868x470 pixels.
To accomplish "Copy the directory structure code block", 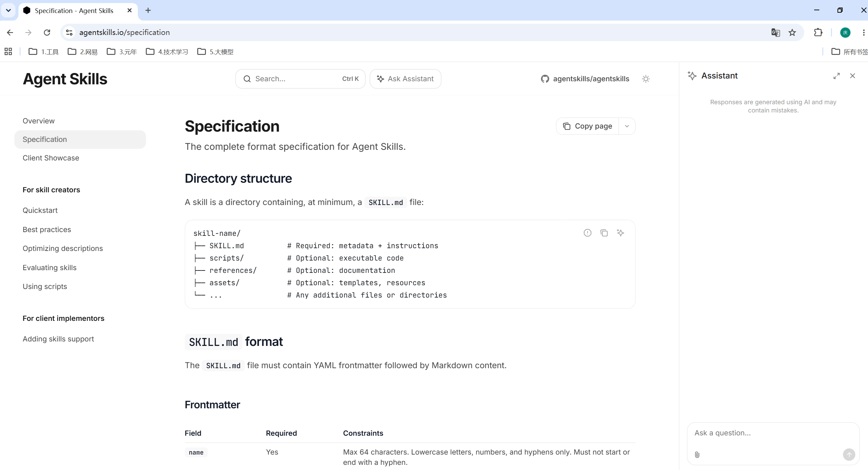I will (x=604, y=233).
